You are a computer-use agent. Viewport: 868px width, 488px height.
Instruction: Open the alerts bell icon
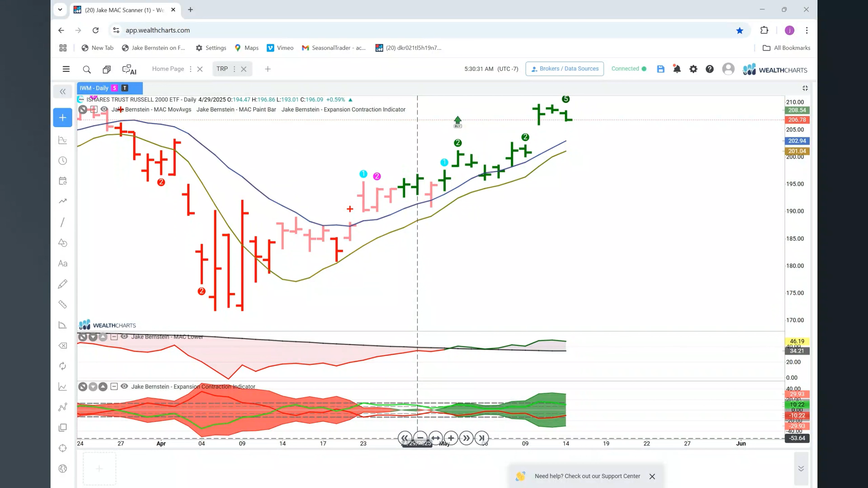pyautogui.click(x=677, y=69)
